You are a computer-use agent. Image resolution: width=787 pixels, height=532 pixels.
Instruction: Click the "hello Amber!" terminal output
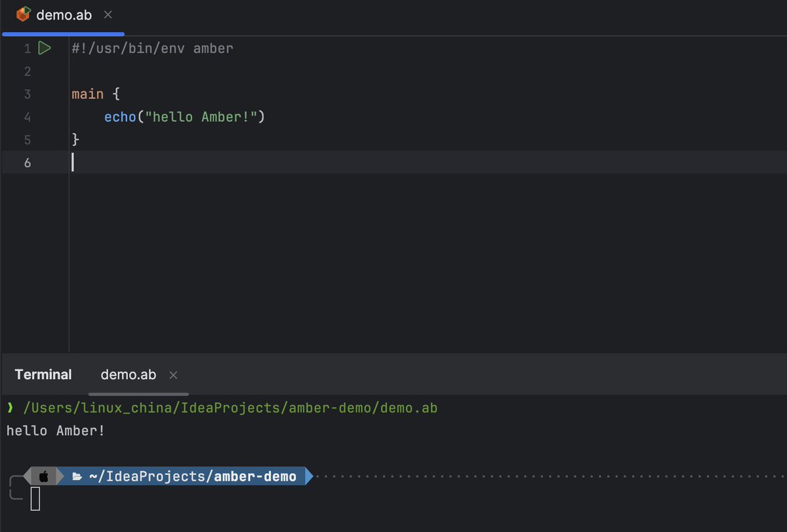click(56, 431)
